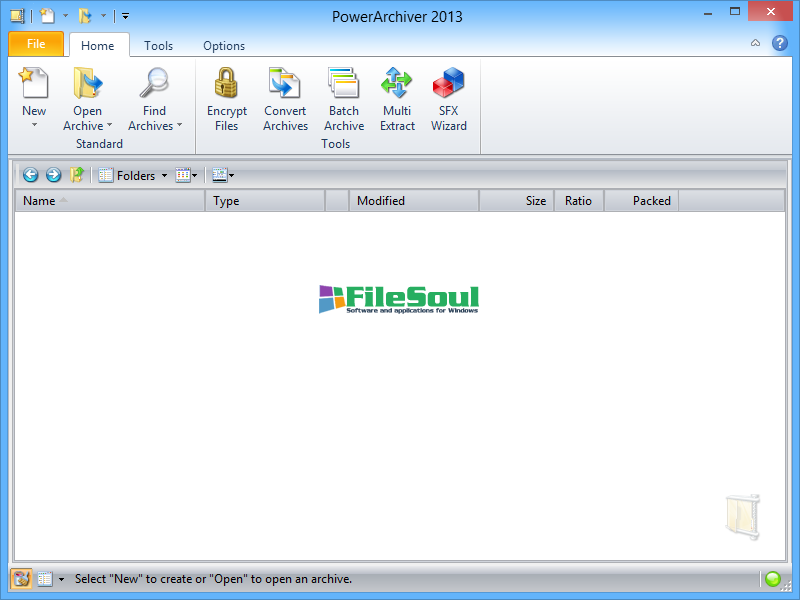Switch to the Tools ribbon tab
Viewport: 800px width, 600px height.
(158, 45)
